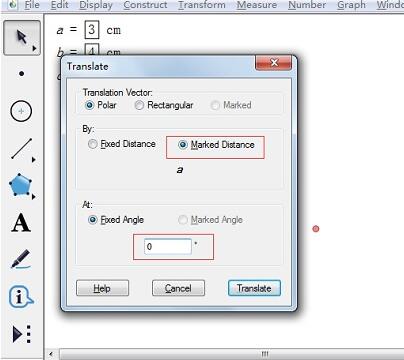Choose Polar translation vector
The width and height of the screenshot is (404, 360).
tap(101, 105)
